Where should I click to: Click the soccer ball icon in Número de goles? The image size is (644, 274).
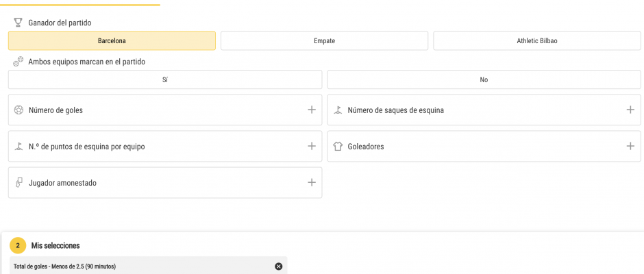(x=18, y=110)
